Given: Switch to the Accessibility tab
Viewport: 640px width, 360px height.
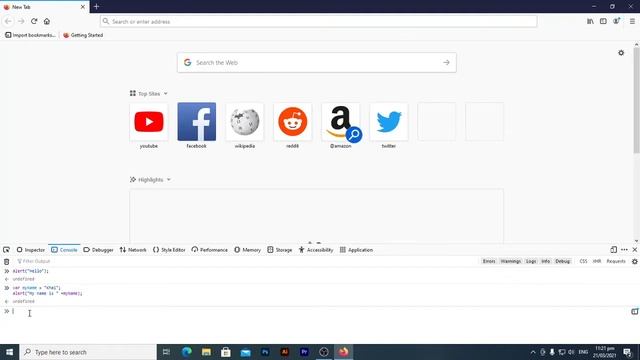Looking at the screenshot, I should point(316,250).
